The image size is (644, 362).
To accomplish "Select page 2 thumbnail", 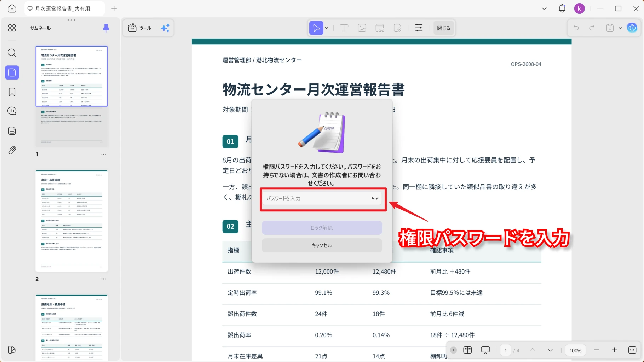I will 71,221.
